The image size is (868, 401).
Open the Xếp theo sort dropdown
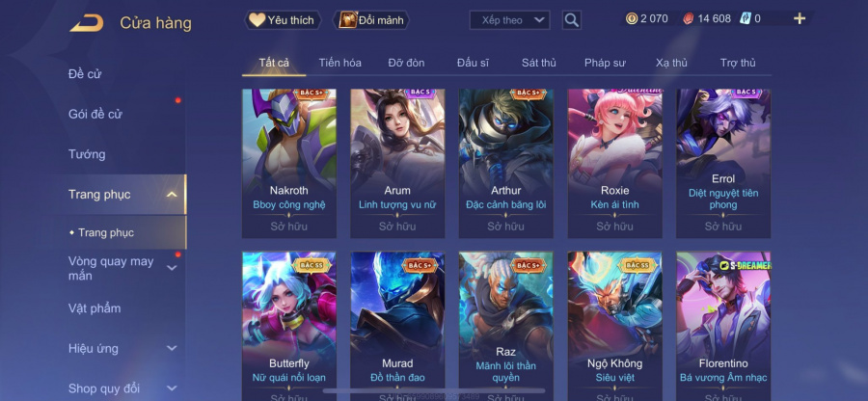point(509,20)
